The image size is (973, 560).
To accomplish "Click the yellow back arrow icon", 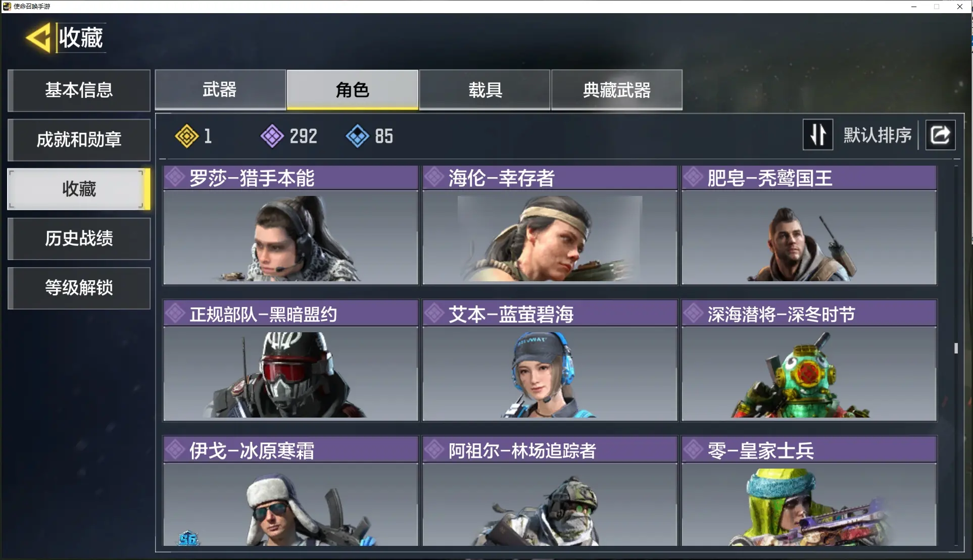I will pyautogui.click(x=38, y=37).
